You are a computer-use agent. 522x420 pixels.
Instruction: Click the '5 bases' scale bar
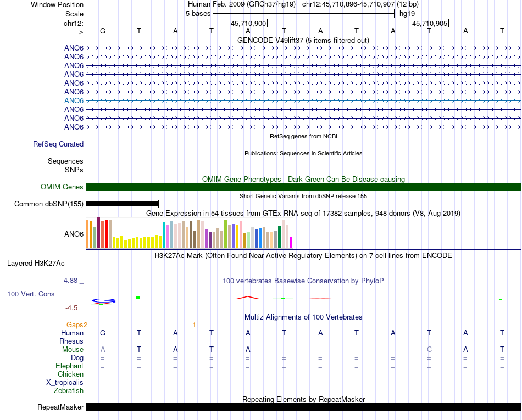303,14
